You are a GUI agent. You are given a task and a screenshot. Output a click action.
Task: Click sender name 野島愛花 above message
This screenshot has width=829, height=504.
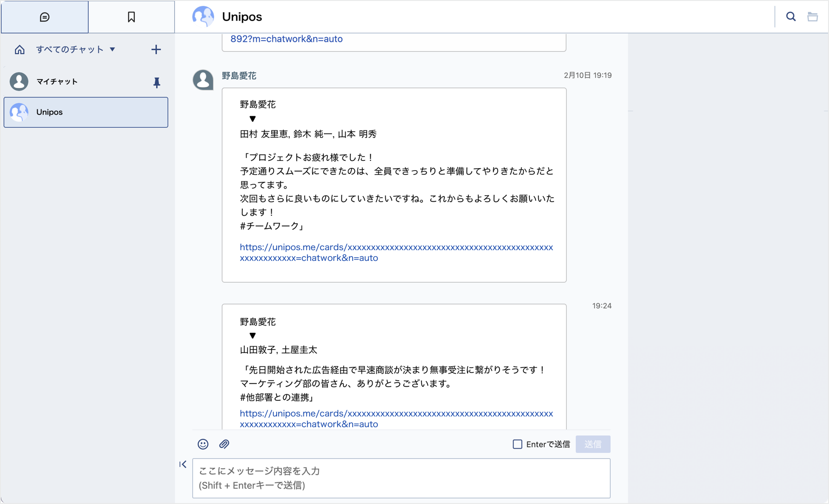(239, 75)
